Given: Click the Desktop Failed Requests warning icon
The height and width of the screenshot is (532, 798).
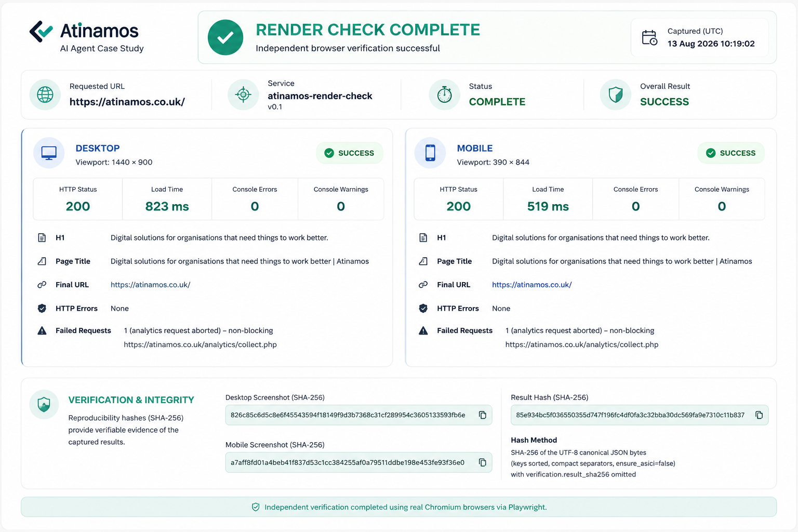Looking at the screenshot, I should [42, 330].
